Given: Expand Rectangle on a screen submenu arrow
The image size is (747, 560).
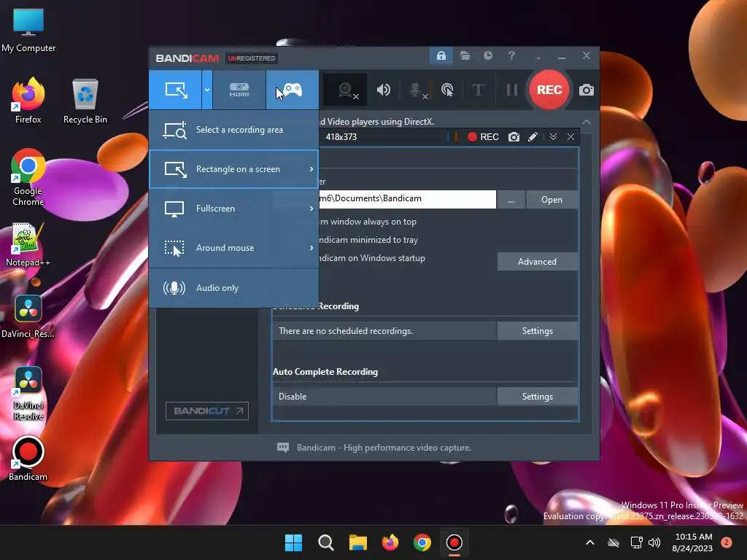Looking at the screenshot, I should pos(311,169).
